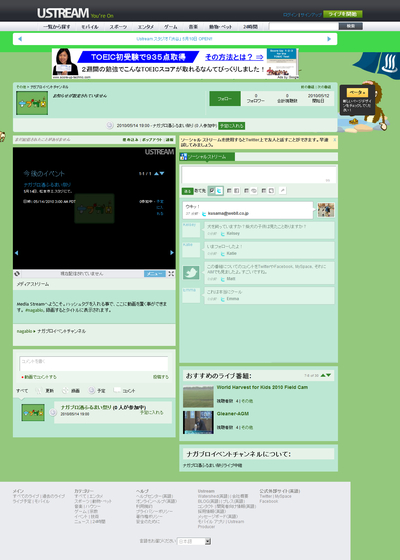The image size is (400, 560).
Task: Open the スポーツ menu in navigation bar
Action: point(118,27)
